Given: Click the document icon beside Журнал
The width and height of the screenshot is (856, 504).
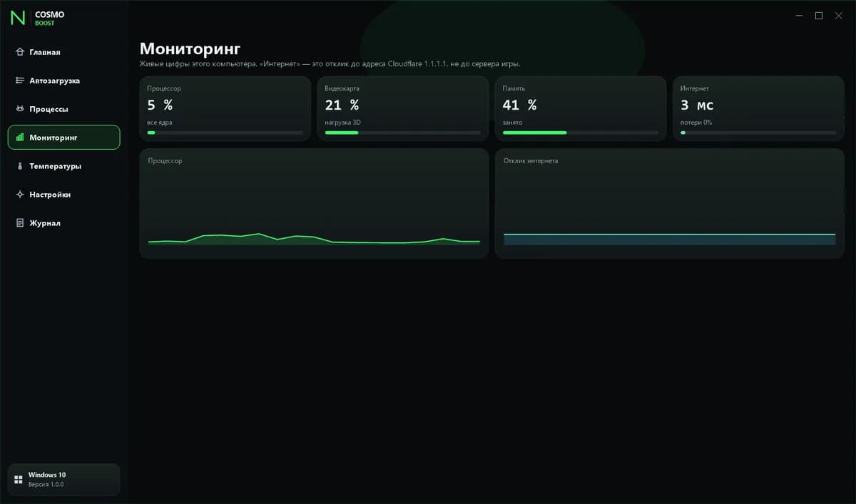Looking at the screenshot, I should 20,223.
